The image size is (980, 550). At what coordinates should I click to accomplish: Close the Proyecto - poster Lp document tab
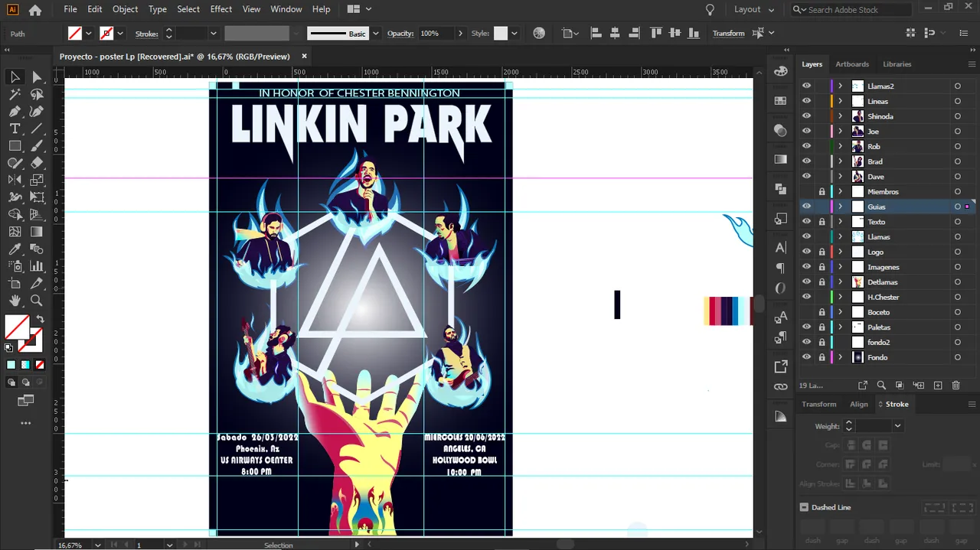(x=304, y=57)
